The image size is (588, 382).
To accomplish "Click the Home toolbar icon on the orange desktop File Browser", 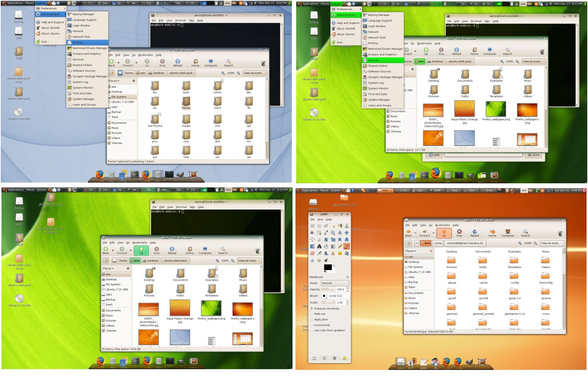I will pos(492,233).
